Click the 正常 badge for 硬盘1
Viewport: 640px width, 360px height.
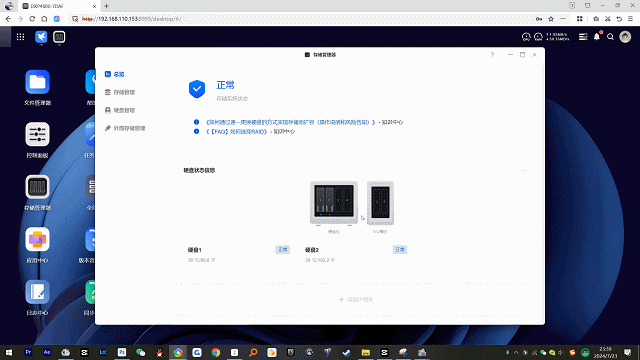[282, 249]
